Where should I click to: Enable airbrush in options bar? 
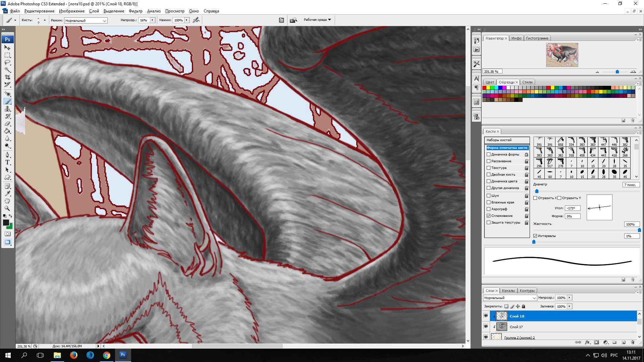[196, 20]
